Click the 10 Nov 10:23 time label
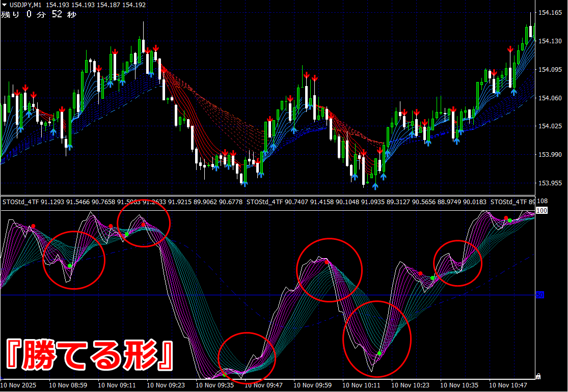Viewport: 568px width, 392px height. (x=411, y=385)
